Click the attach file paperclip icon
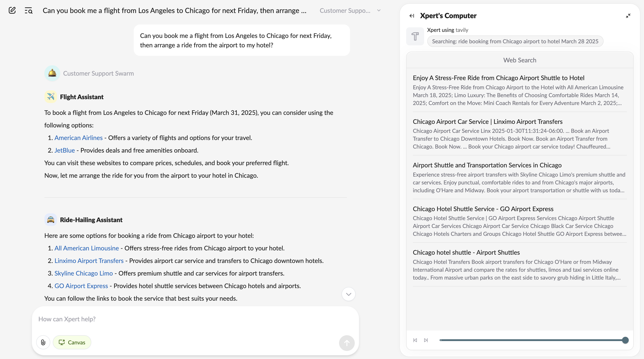 pyautogui.click(x=43, y=342)
